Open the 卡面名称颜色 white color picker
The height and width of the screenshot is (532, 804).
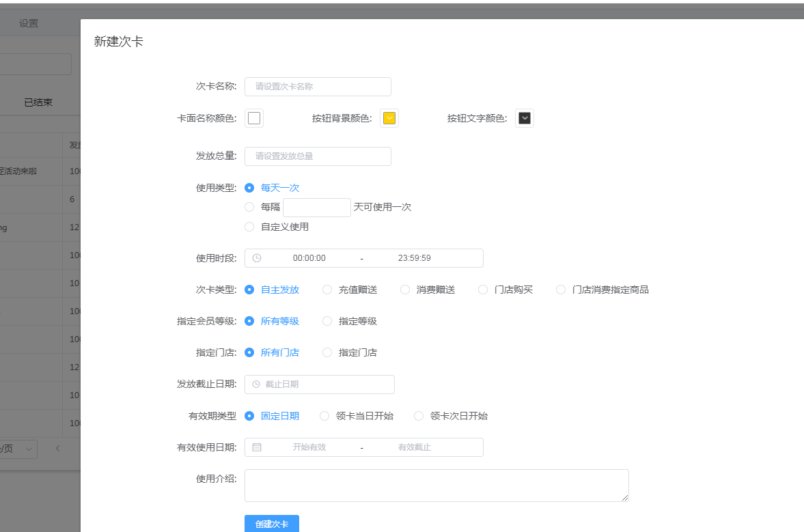pyautogui.click(x=254, y=118)
